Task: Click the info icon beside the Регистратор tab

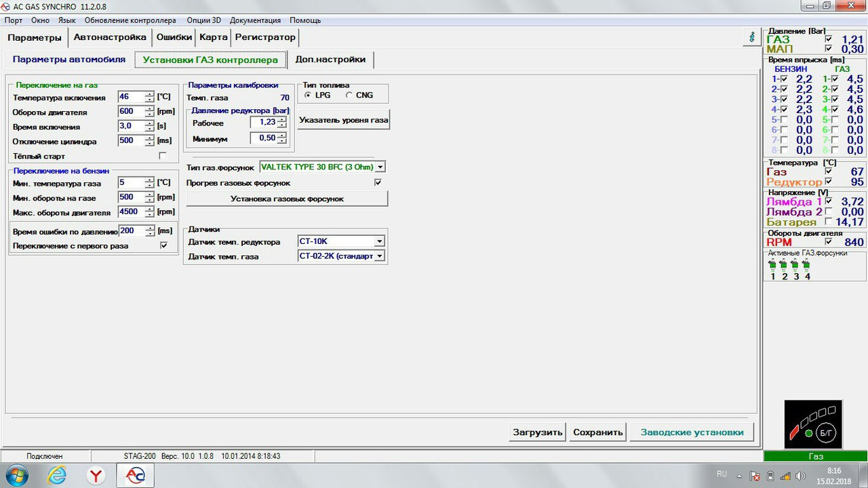Action: coord(751,37)
